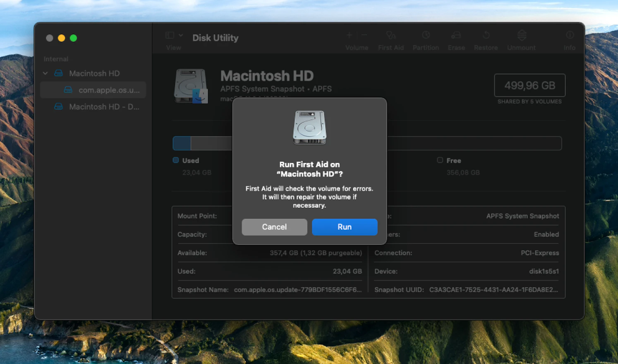Click the sidebar View icon
Screen dimensions: 618x364
pos(170,36)
